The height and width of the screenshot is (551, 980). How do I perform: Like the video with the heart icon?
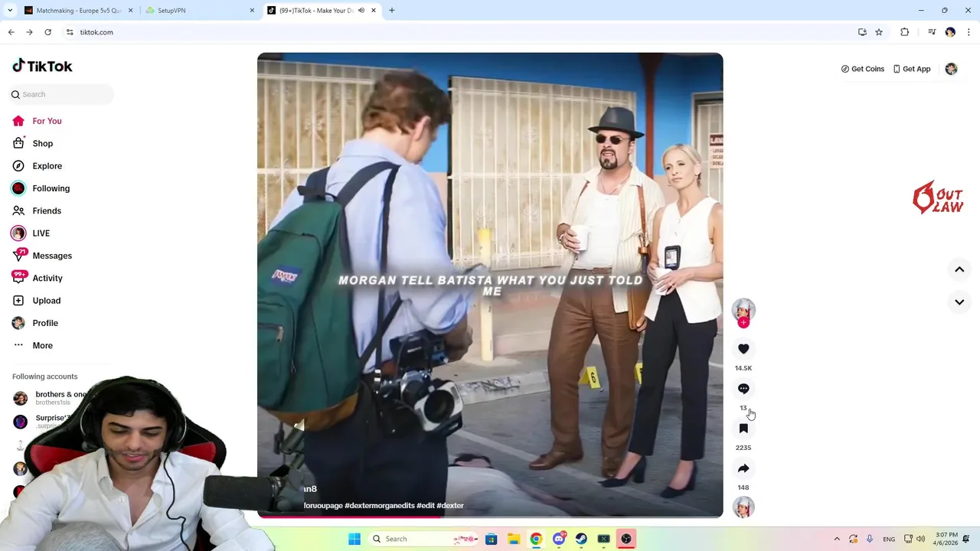point(743,349)
